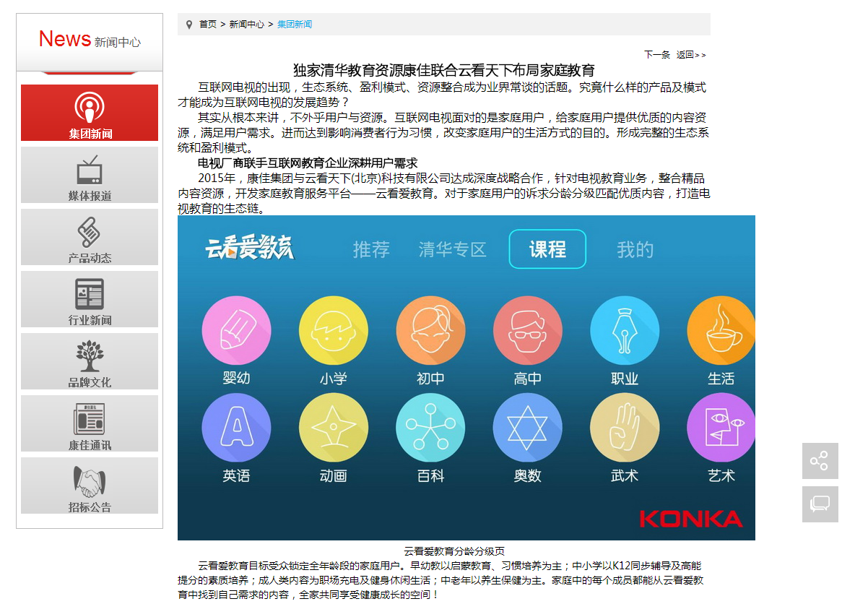
Task: Select the 动画 ninja star icon
Action: (x=334, y=428)
